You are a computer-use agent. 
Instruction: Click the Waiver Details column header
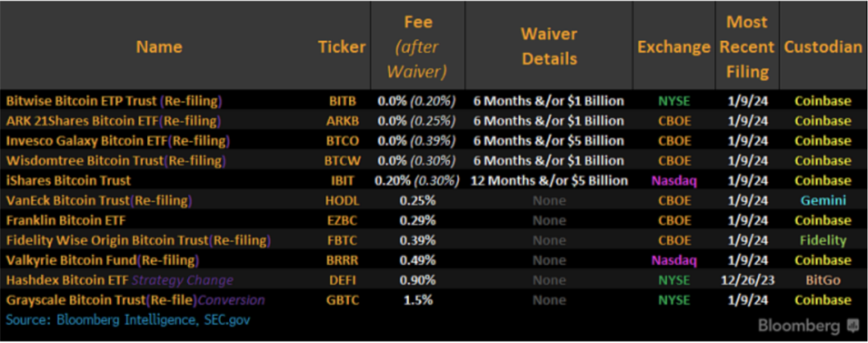tap(549, 47)
